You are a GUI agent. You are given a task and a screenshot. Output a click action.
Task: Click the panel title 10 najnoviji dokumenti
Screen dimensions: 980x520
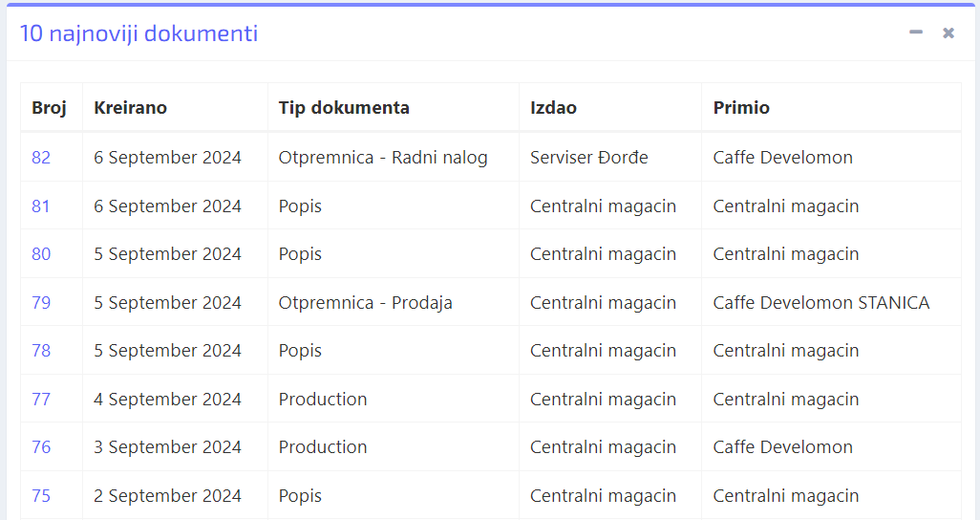139,33
